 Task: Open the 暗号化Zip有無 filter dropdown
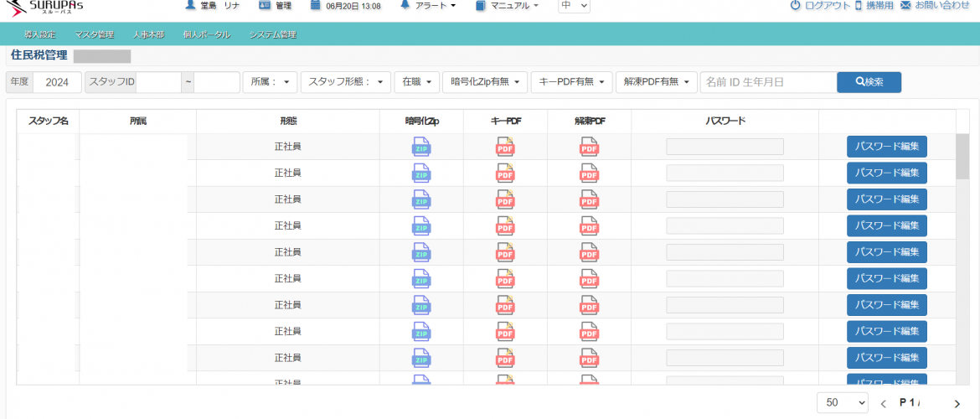pos(484,81)
